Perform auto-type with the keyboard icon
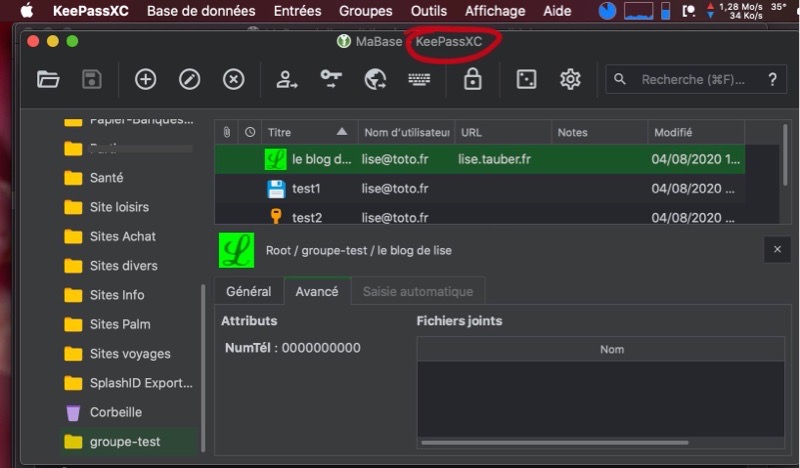 coord(418,80)
